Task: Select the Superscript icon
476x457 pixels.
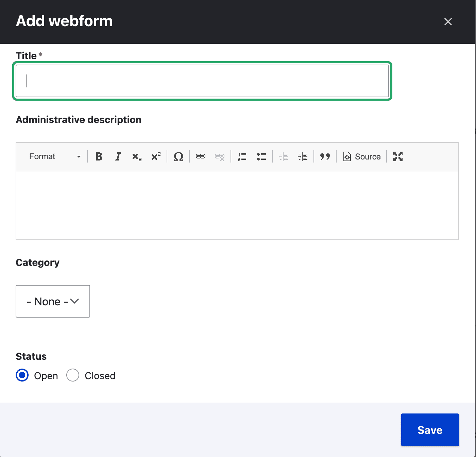Action: click(155, 156)
